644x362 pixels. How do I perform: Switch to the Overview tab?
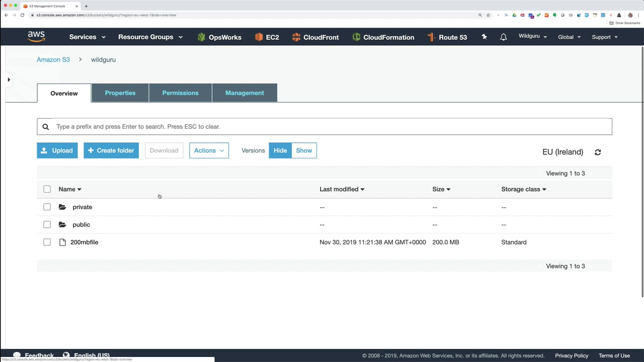coord(64,93)
